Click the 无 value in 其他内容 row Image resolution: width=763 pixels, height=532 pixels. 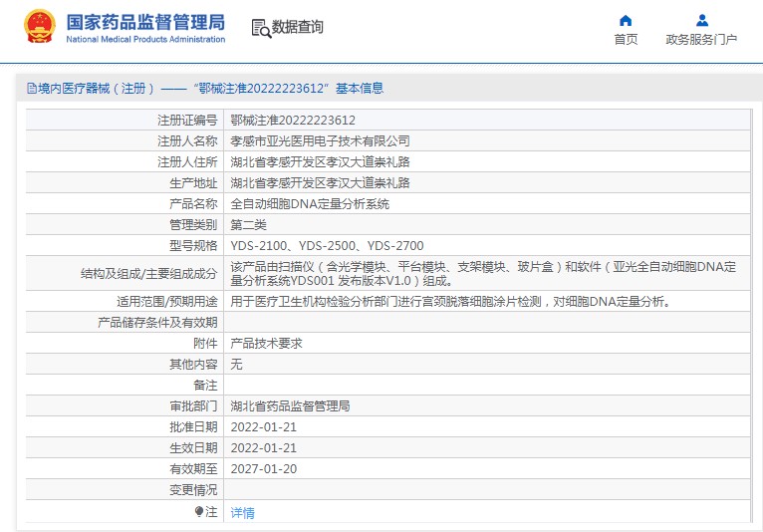[236, 365]
